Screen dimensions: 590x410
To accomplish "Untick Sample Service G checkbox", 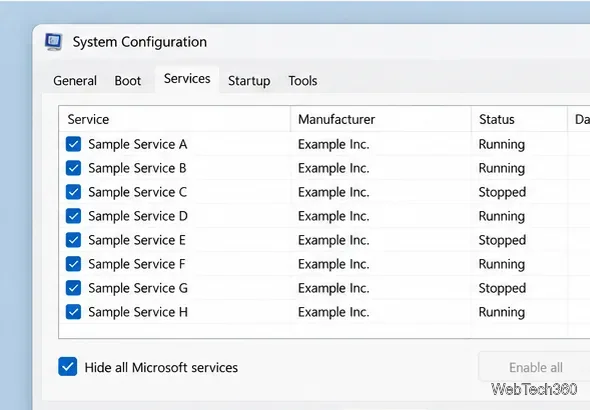I will (x=73, y=288).
